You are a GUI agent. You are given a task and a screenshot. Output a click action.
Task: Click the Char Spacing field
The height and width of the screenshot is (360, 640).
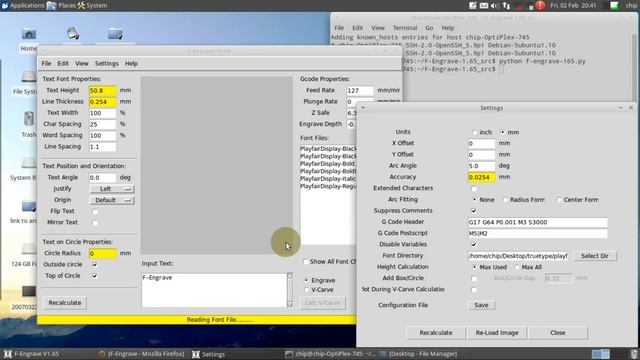pyautogui.click(x=102, y=124)
